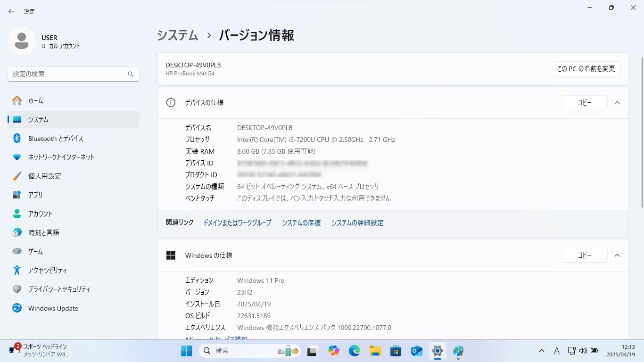Click the battery icon in the system tray
Image resolution: width=644 pixels, height=362 pixels.
(594, 351)
